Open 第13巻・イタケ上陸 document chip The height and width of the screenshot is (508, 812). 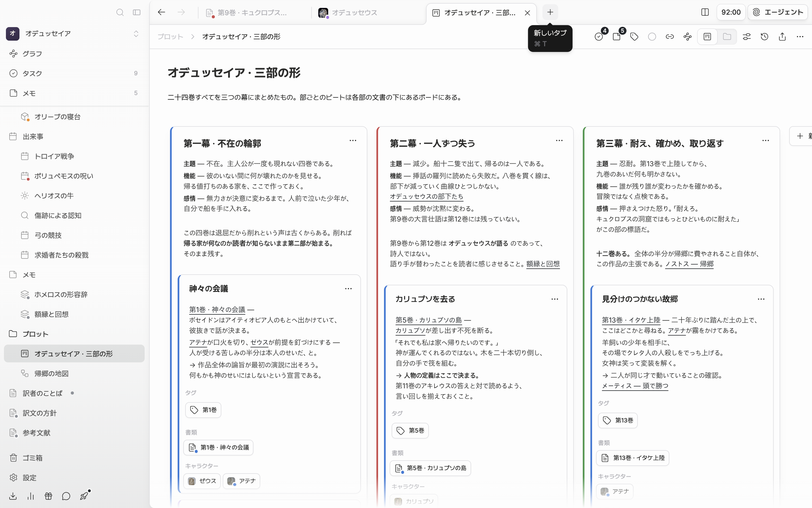click(x=632, y=458)
